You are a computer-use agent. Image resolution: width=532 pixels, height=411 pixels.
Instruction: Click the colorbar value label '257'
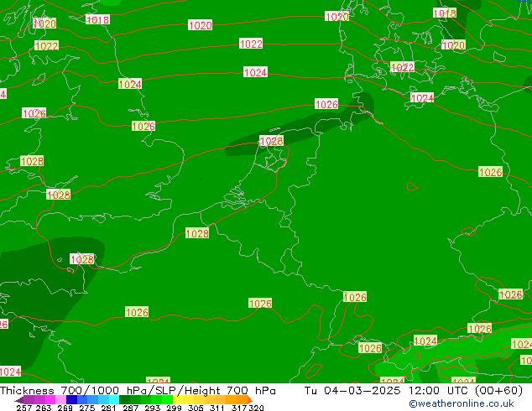point(24,408)
